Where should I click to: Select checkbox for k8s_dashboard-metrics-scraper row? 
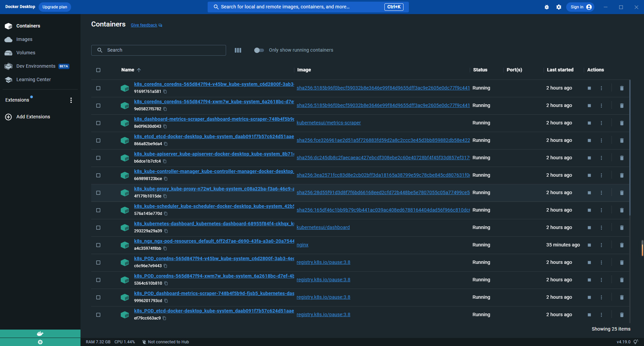click(x=98, y=123)
